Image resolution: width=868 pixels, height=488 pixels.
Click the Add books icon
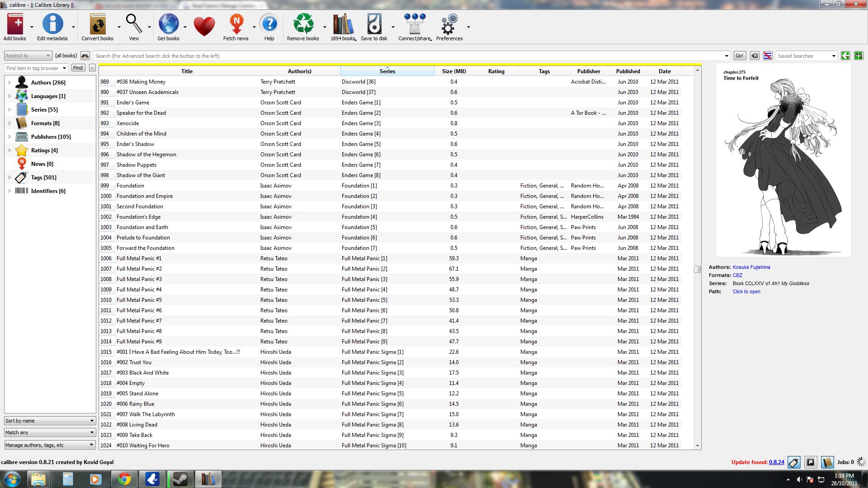click(x=14, y=25)
